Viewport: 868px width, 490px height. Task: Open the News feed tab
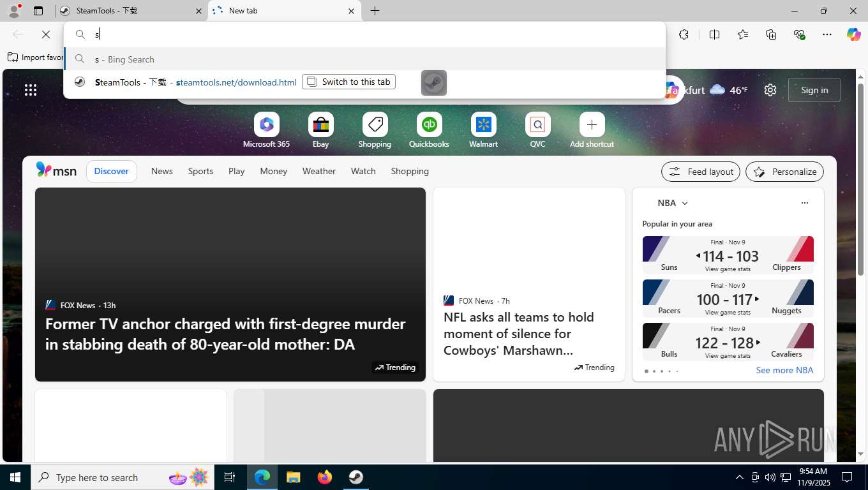point(162,171)
